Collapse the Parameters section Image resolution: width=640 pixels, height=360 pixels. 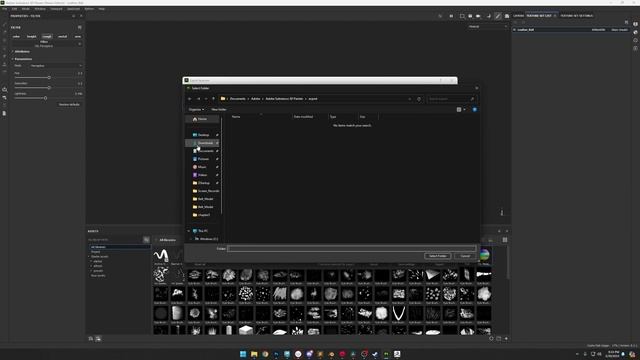(23, 59)
